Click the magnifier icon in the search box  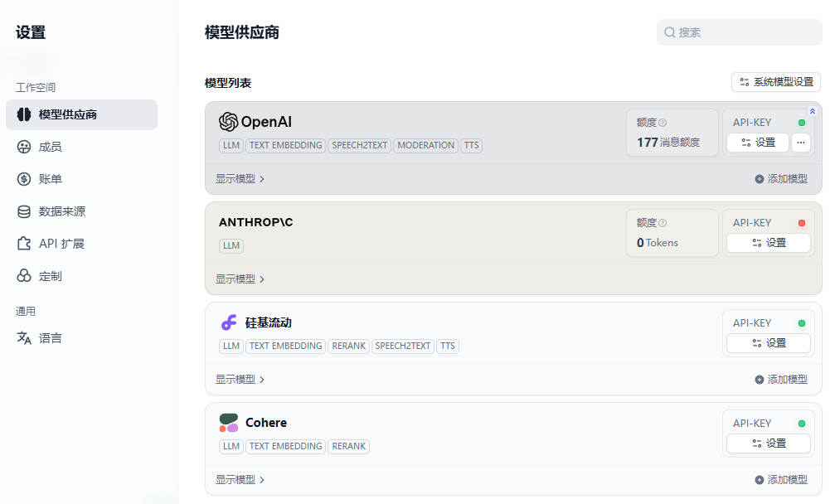pyautogui.click(x=669, y=32)
